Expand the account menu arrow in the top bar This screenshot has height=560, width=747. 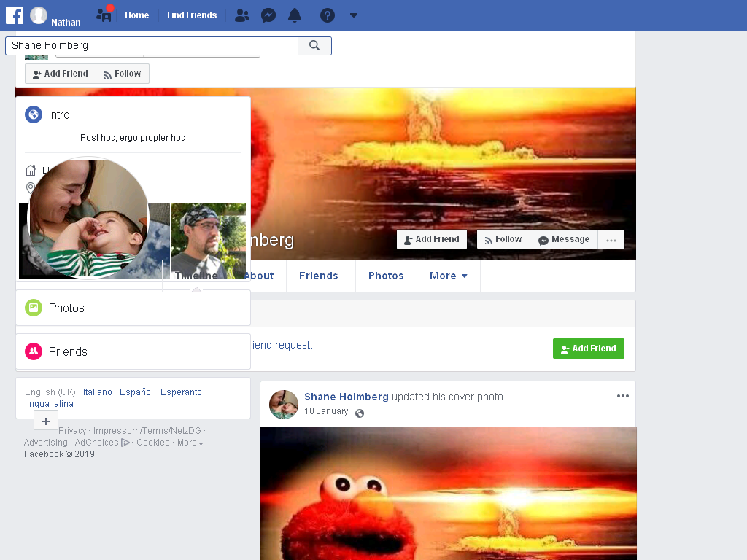tap(354, 15)
